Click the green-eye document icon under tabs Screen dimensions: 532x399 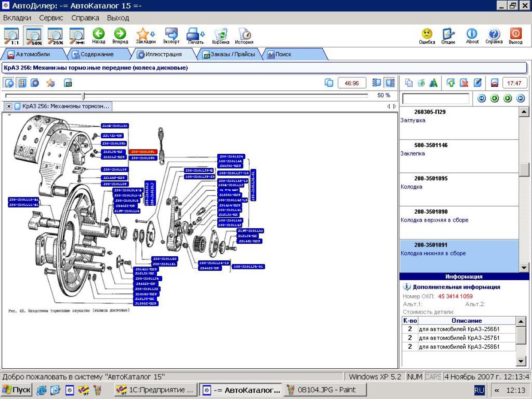point(68,83)
